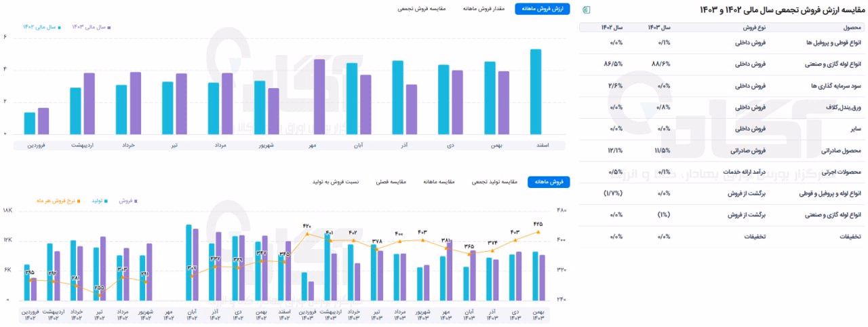Click the '(۱%)' sales return value
868x327 pixels.
pyautogui.click(x=664, y=216)
